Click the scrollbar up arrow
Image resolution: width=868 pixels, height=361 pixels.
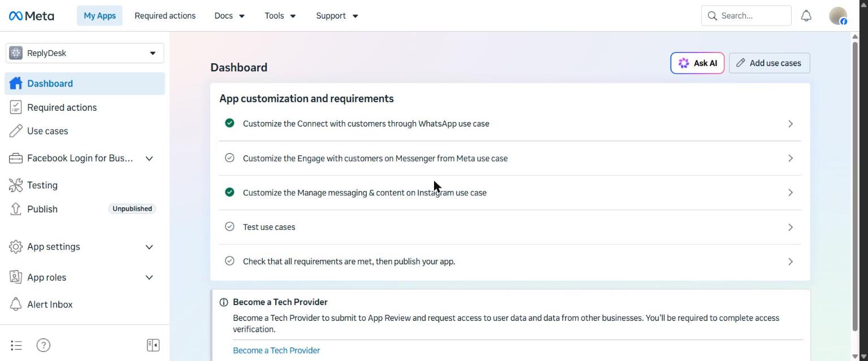click(x=855, y=36)
